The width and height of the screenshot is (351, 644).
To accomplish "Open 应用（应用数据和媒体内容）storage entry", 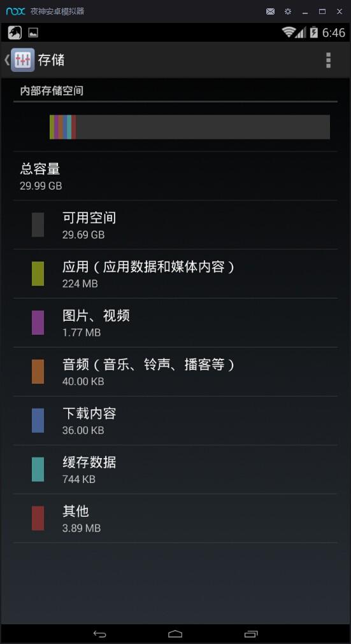I will (176, 274).
